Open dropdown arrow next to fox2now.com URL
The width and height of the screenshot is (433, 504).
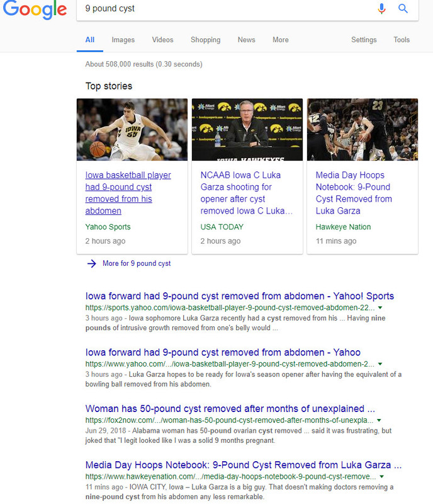tap(379, 420)
